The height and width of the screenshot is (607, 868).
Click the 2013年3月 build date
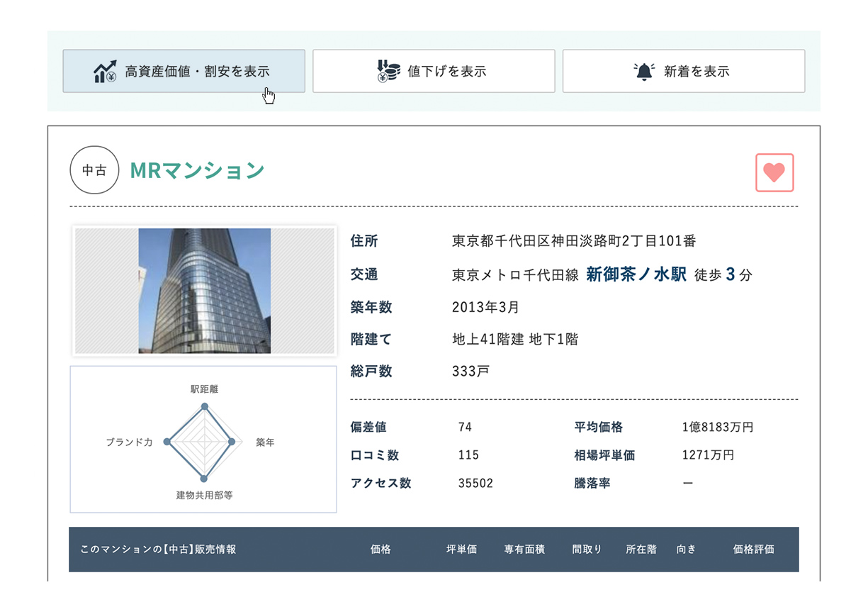[485, 307]
